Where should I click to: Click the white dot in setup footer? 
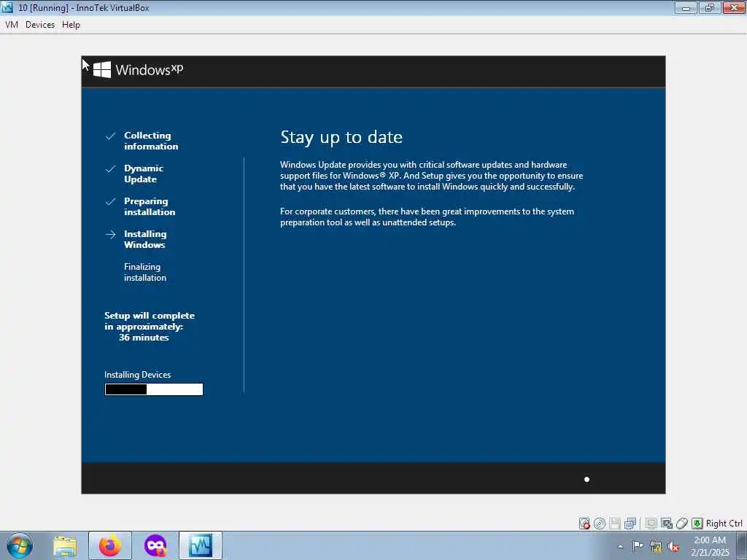[587, 480]
